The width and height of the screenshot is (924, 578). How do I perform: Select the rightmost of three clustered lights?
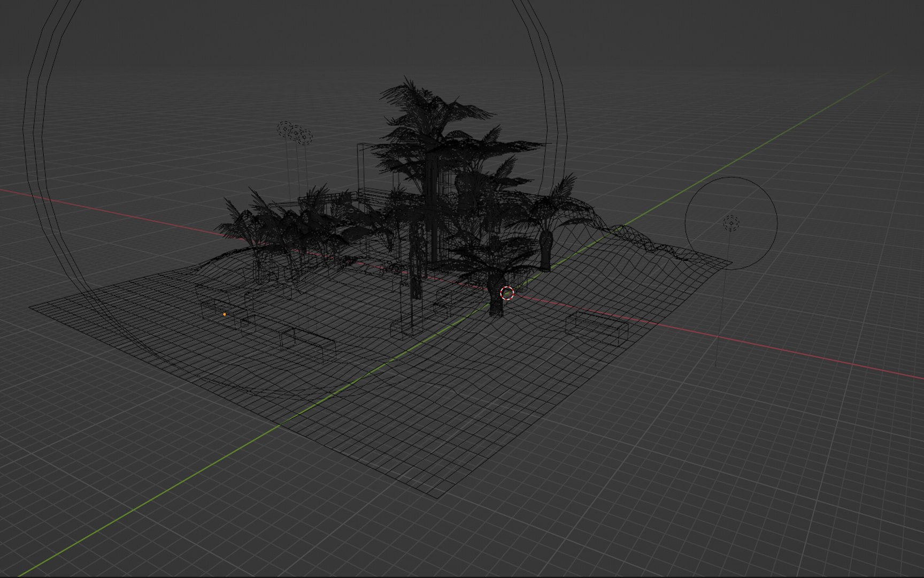point(305,137)
